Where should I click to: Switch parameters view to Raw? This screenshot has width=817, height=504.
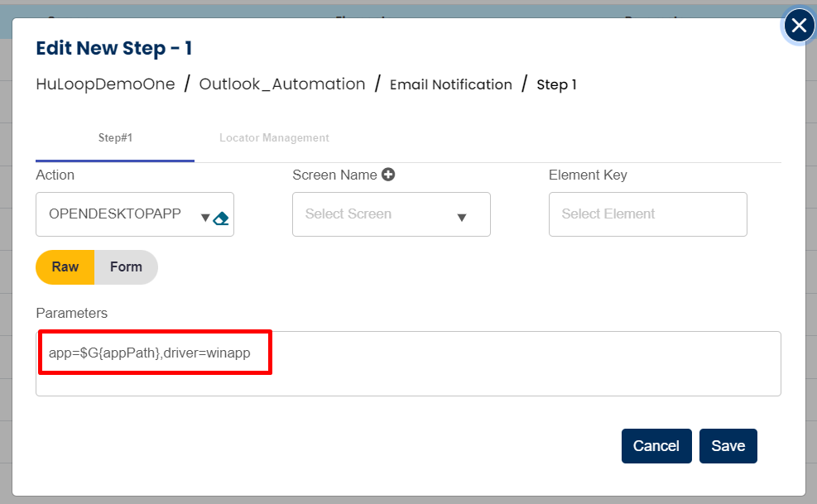click(x=65, y=267)
